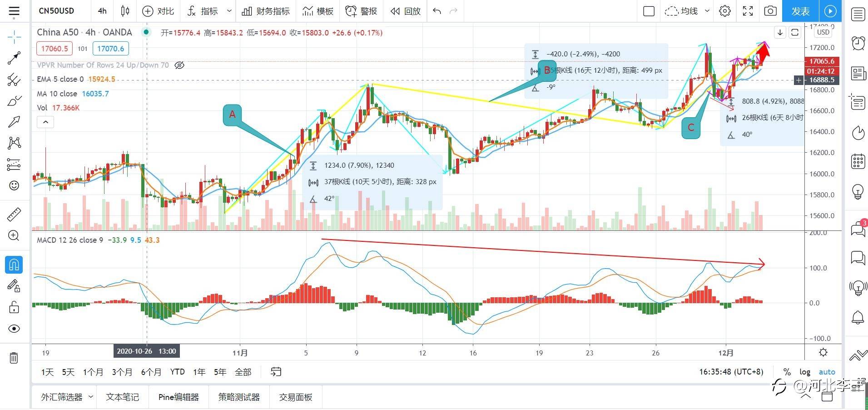Viewport: 868px width, 410px height.
Task: Expand the indicators favorites dropdown arrow
Action: point(229,11)
